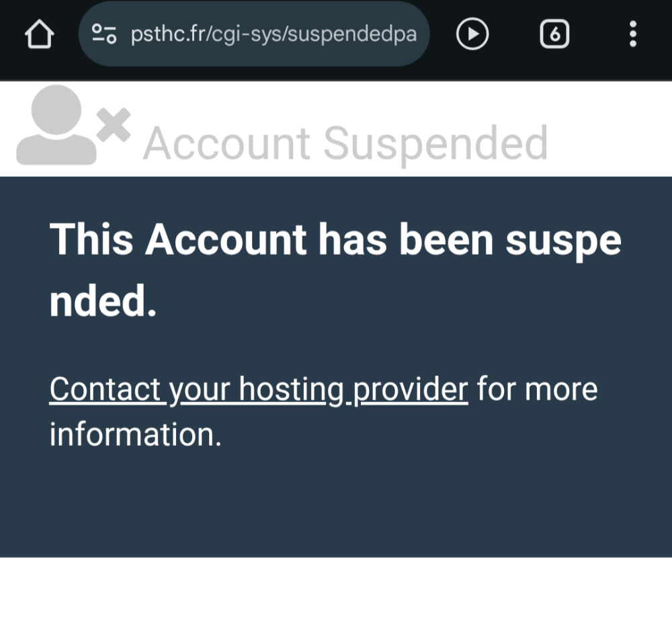
Task: Tap the browser Home icon
Action: (40, 34)
